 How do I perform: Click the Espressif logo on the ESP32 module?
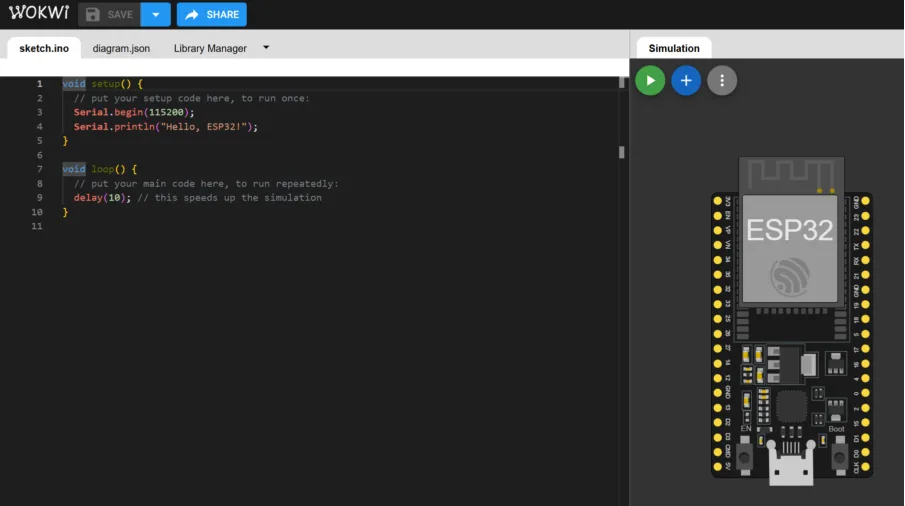pos(790,276)
